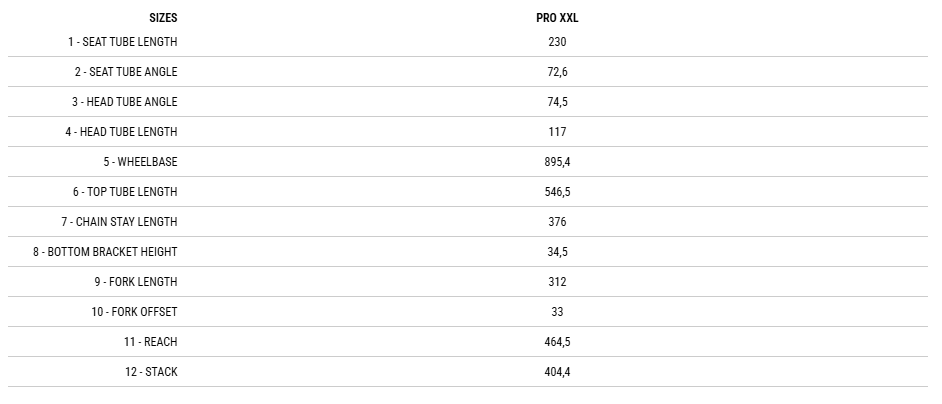Select the Seat Tube Length label
This screenshot has width=942, height=404.
(122, 42)
